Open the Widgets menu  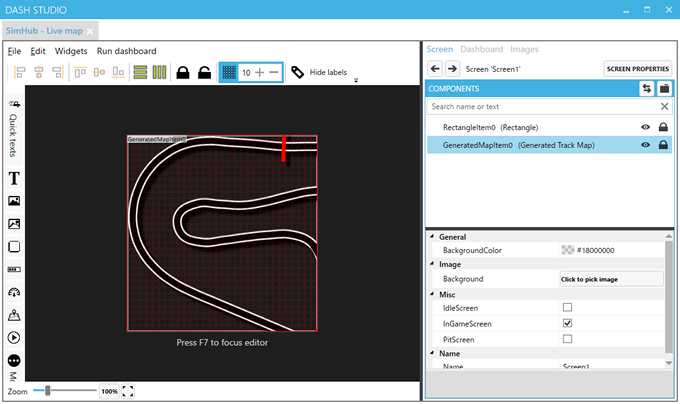[71, 51]
